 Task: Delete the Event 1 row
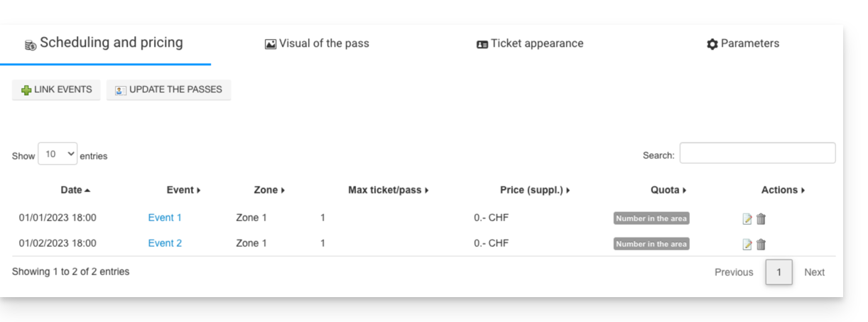761,219
